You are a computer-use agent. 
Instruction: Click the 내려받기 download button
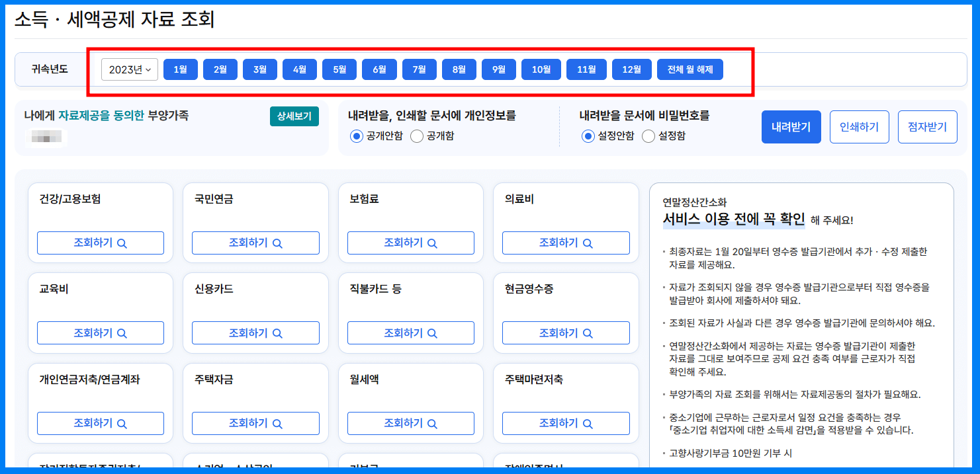tap(791, 126)
